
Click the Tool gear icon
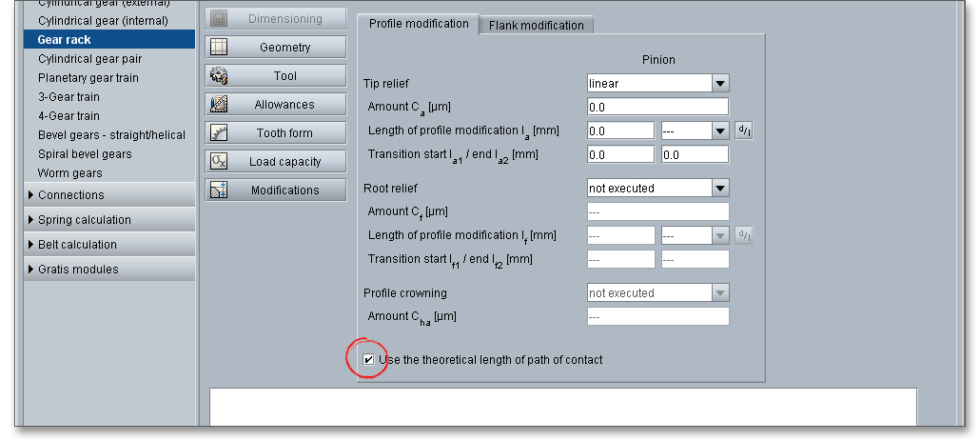click(x=218, y=76)
